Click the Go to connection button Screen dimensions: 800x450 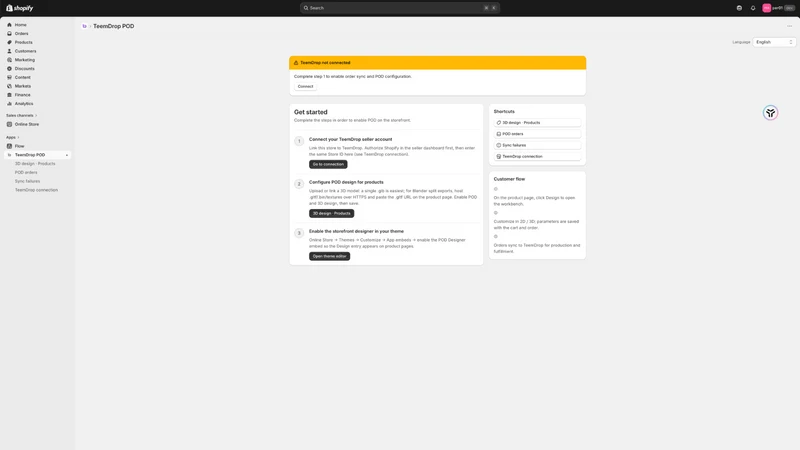click(328, 164)
